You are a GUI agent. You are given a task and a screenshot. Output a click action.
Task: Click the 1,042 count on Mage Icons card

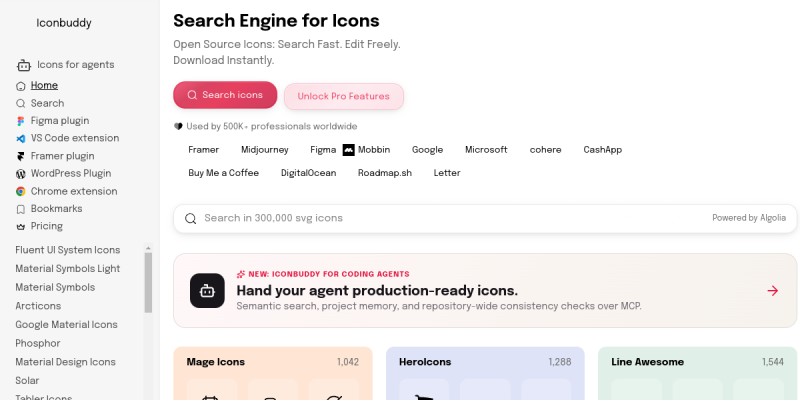click(x=348, y=362)
